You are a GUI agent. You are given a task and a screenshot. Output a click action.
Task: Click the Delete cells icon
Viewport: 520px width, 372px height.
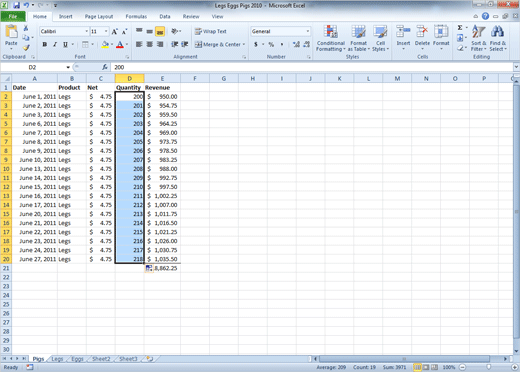(x=422, y=32)
